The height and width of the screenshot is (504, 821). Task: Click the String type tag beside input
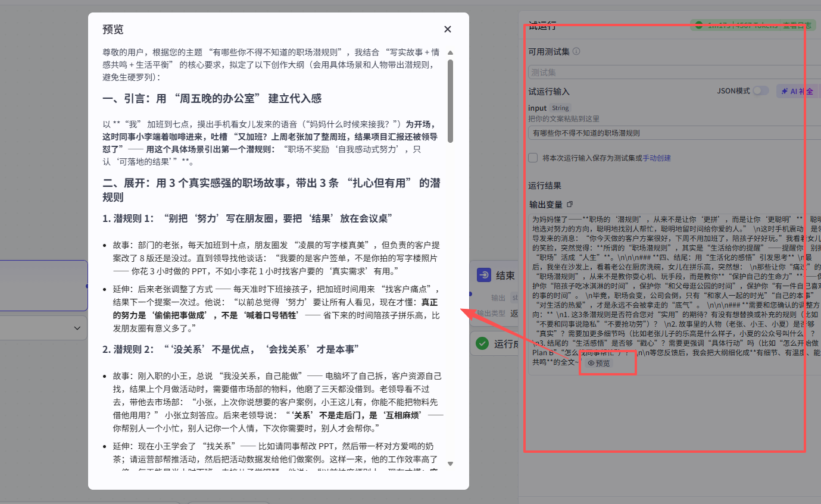point(560,108)
